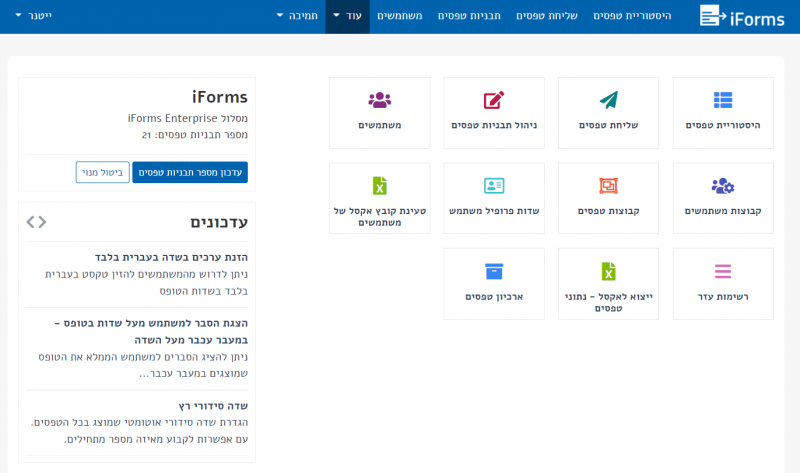The image size is (800, 473).
Task: Click the עדכונים panel heading
Action: point(219,222)
